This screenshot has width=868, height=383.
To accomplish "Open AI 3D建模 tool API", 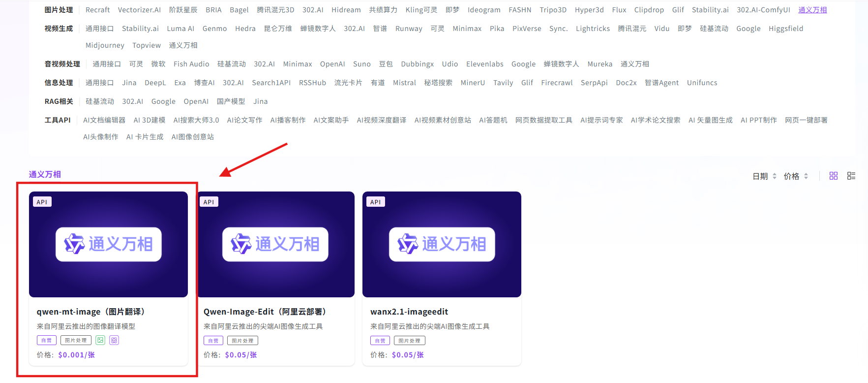I will coord(150,120).
